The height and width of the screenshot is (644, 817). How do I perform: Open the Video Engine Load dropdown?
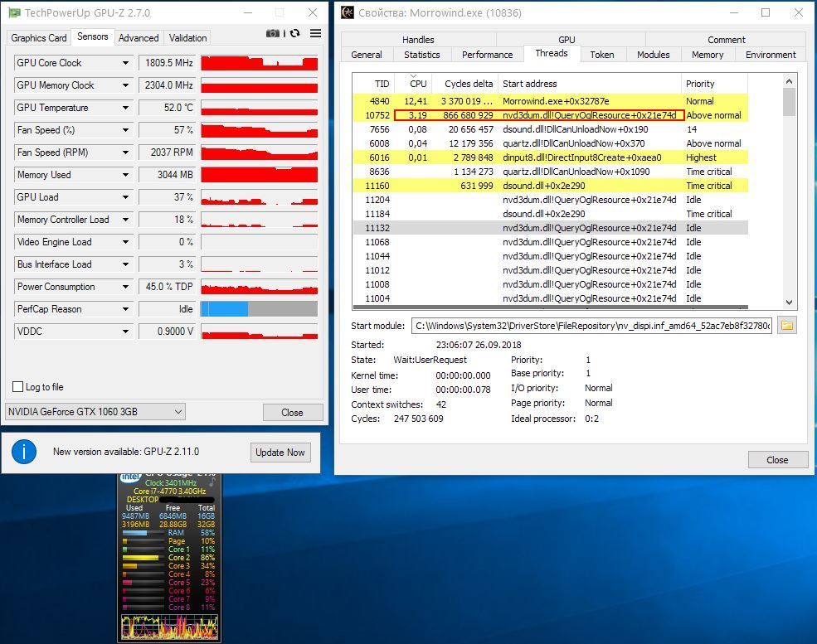125,241
